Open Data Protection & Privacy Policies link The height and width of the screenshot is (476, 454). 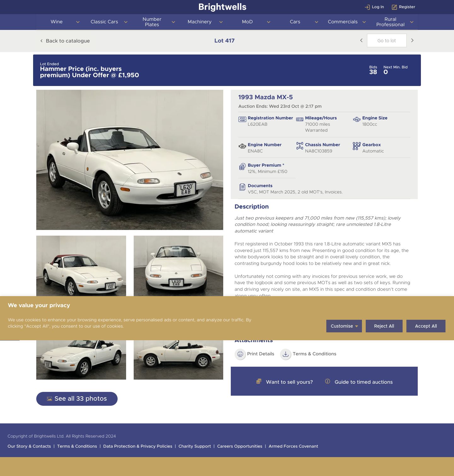138,446
